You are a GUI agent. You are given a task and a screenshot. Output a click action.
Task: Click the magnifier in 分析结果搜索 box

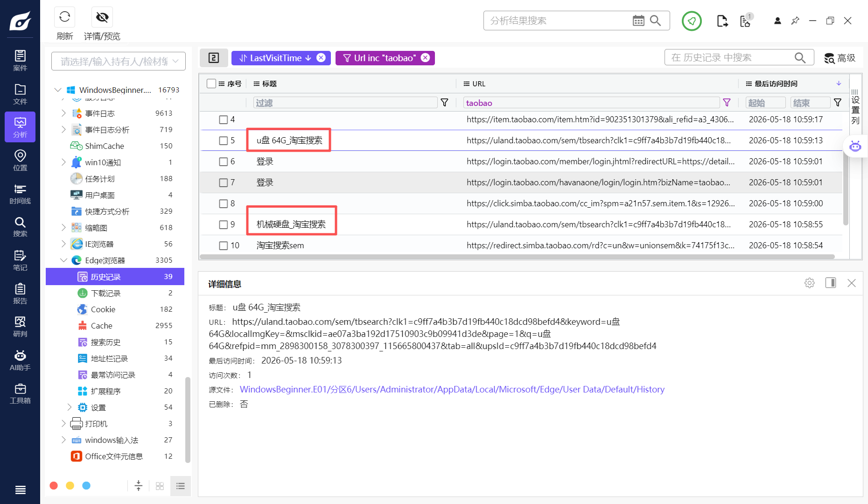pyautogui.click(x=655, y=21)
